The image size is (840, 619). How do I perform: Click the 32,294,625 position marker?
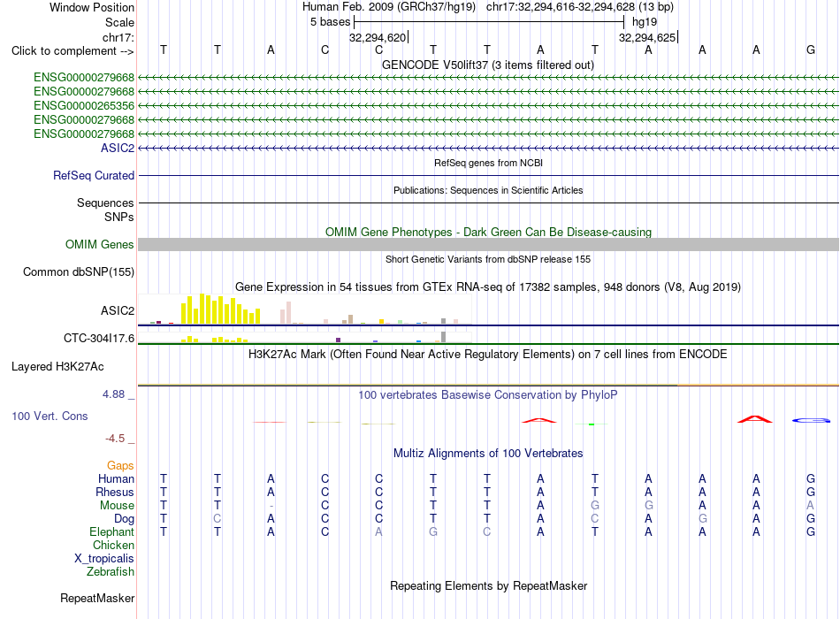click(647, 37)
